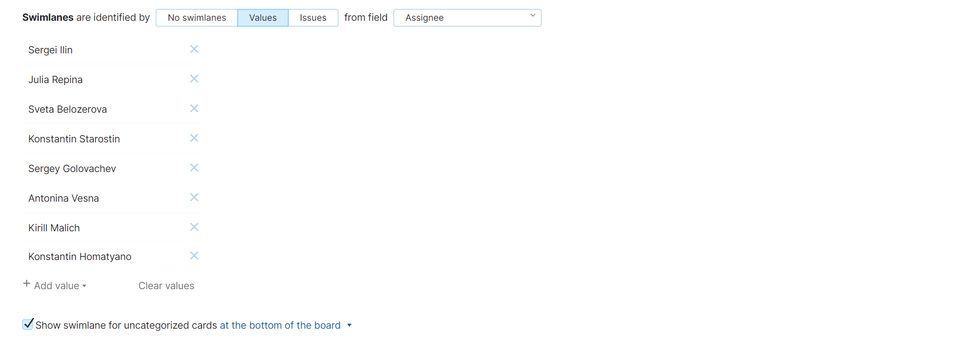This screenshot has height=345, width=980.
Task: Remove Julia Repina swimlane value
Action: pyautogui.click(x=194, y=79)
